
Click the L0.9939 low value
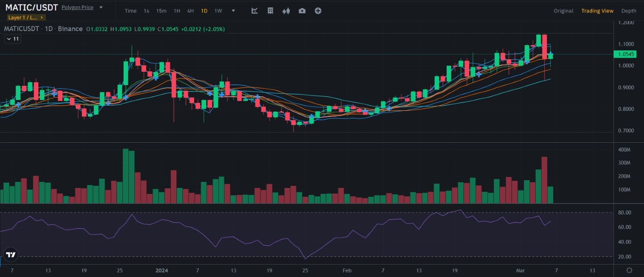[144, 29]
